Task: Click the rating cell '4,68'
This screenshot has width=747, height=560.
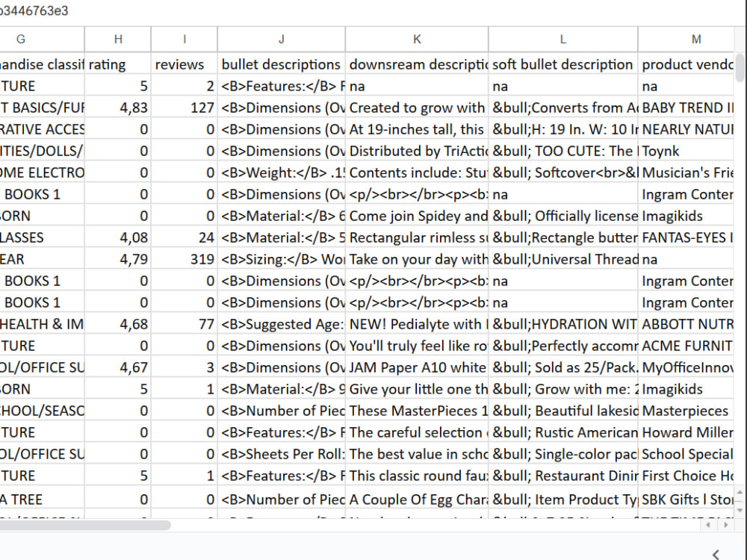Action: pyautogui.click(x=118, y=324)
